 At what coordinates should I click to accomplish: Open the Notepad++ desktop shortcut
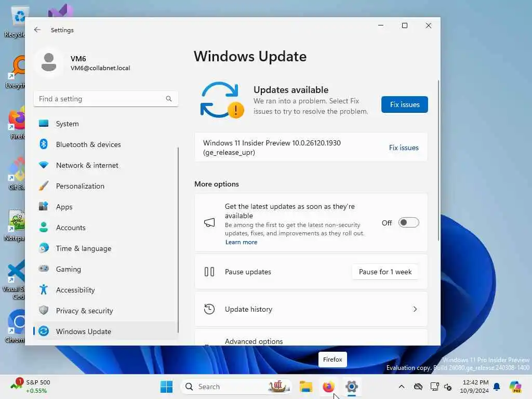[15, 224]
